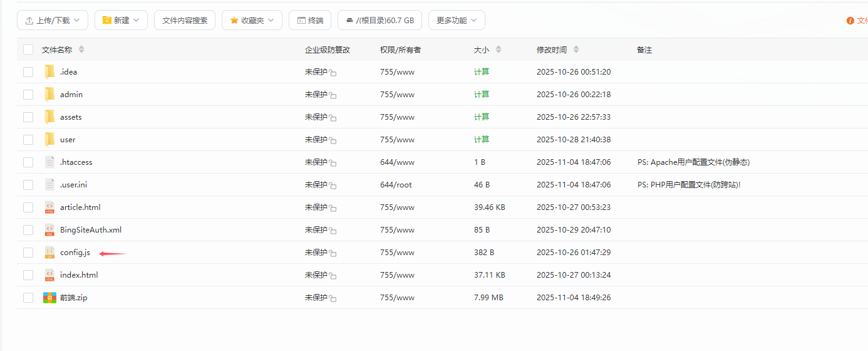Click the lock icon in 前端.zip row
The height and width of the screenshot is (351, 868).
333,299
